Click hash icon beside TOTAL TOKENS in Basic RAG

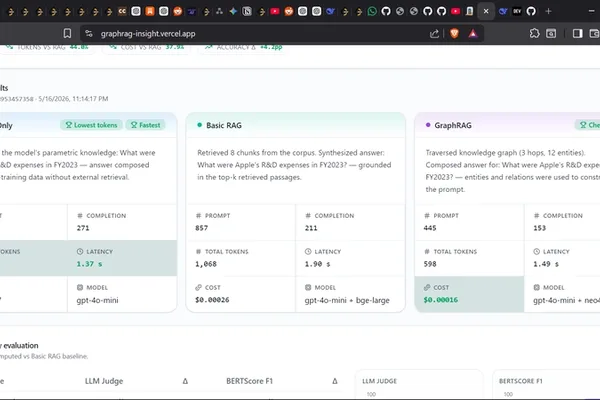(198, 252)
